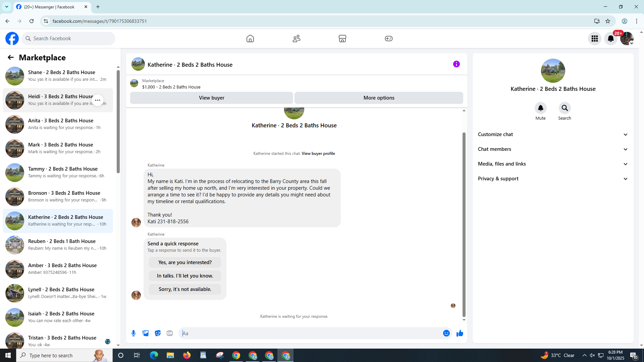Click Katherine's house thumbnail in right panel

pos(553,71)
